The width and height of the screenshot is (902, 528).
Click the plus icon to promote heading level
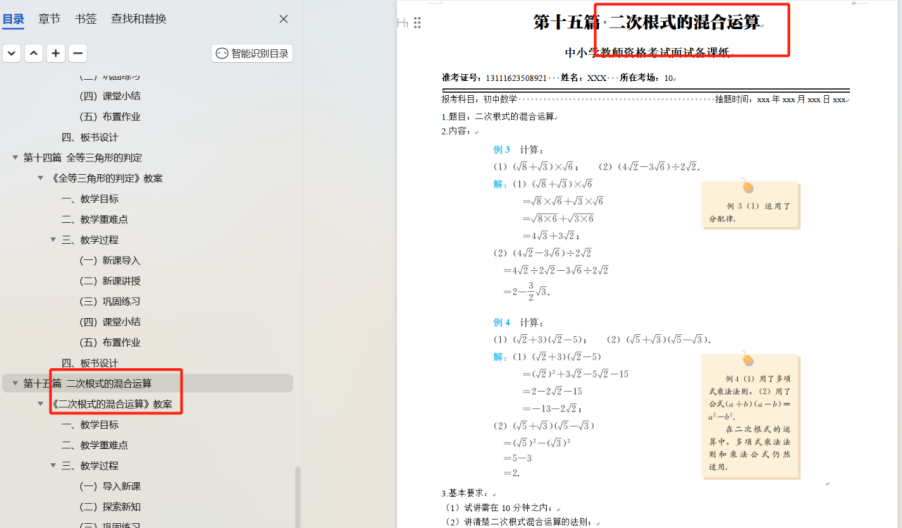coord(56,53)
